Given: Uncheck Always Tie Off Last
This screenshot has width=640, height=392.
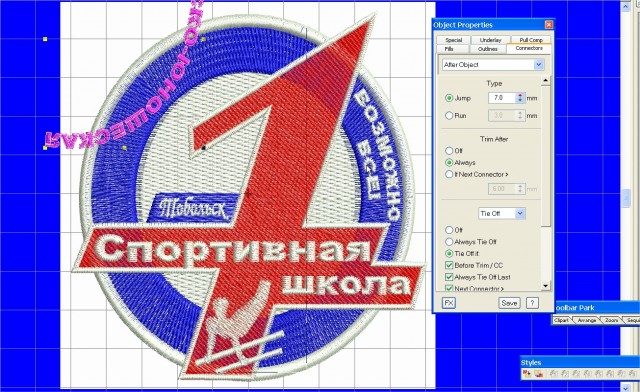Looking at the screenshot, I should pyautogui.click(x=449, y=277).
